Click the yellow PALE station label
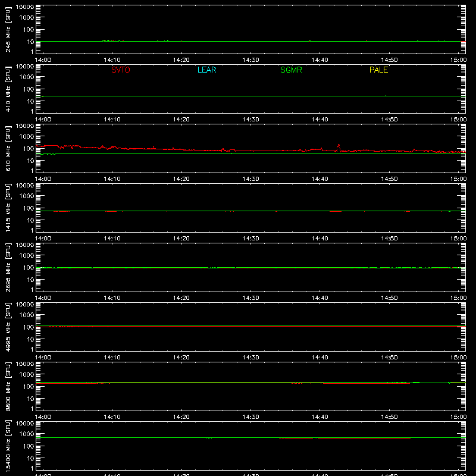476x476 pixels. 378,70
